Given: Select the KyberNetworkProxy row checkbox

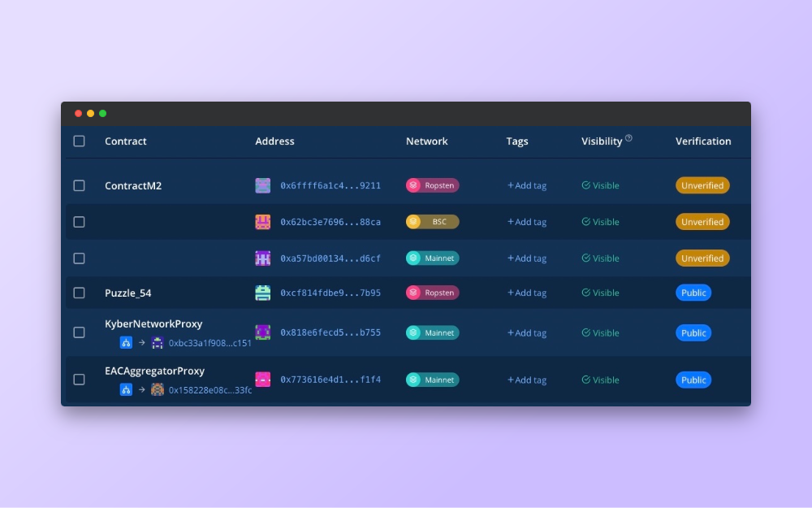Looking at the screenshot, I should coord(80,332).
